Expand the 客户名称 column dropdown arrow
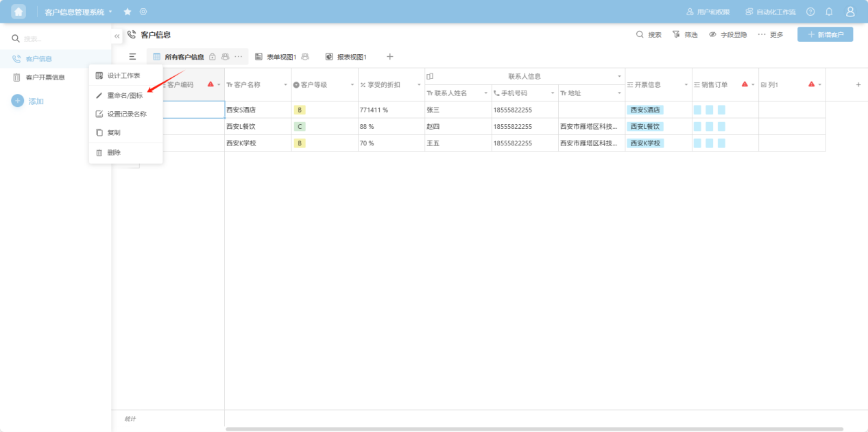868x432 pixels. pyautogui.click(x=285, y=84)
